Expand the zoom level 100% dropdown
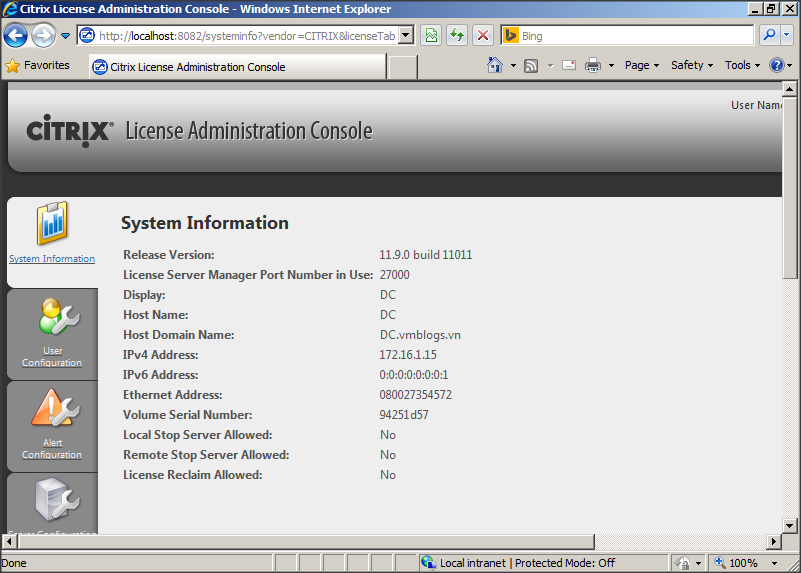Screen dimensions: 801x573 pos(778,563)
